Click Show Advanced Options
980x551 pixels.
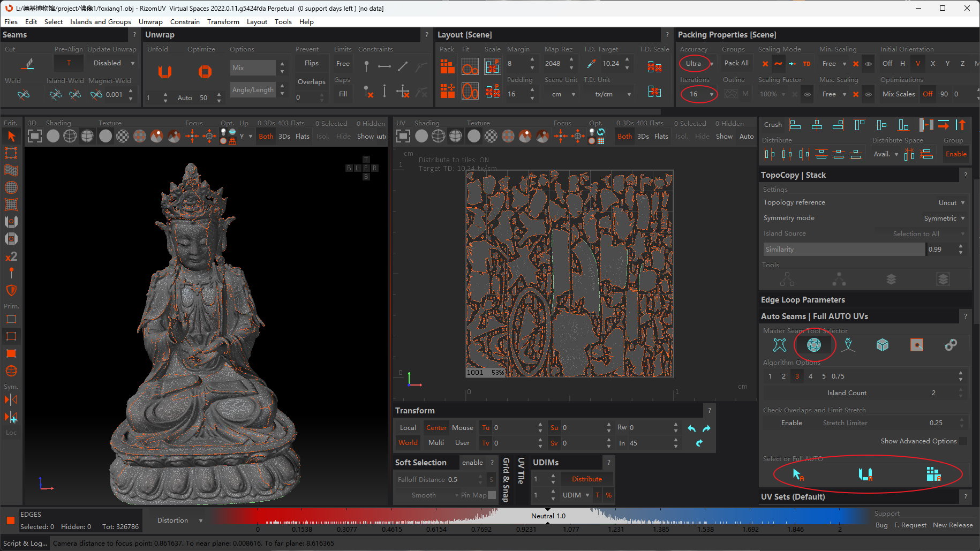click(x=918, y=441)
